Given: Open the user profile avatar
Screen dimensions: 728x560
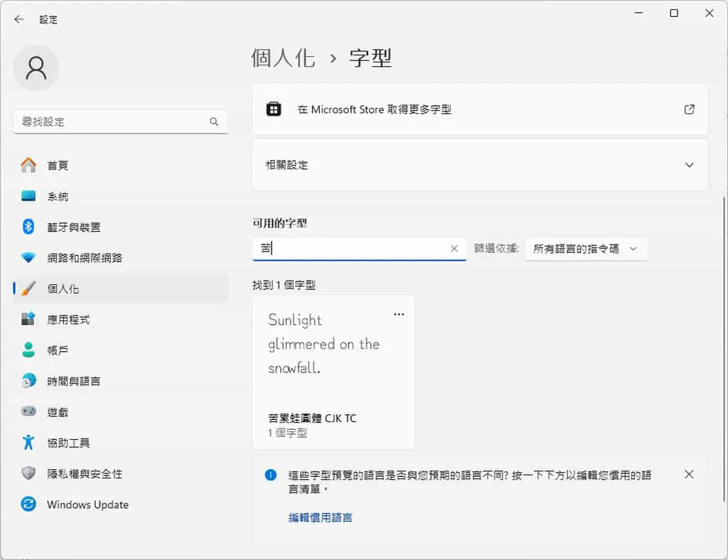Looking at the screenshot, I should (x=36, y=68).
